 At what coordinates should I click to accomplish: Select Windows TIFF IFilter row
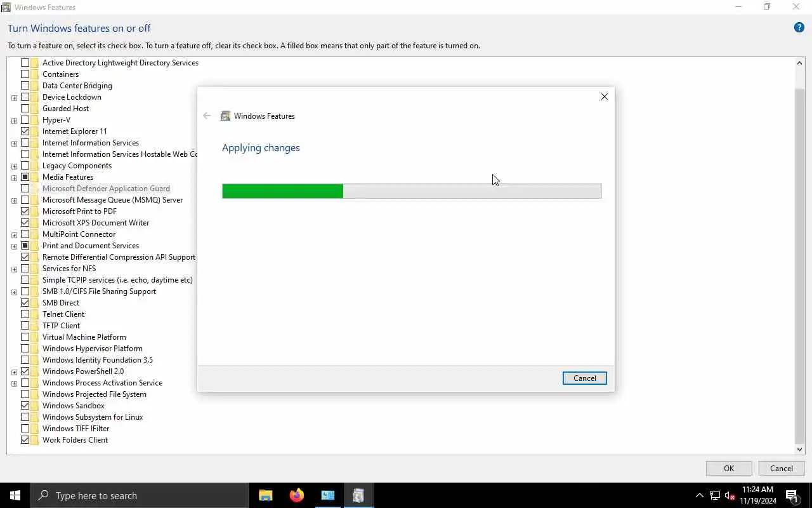click(76, 429)
